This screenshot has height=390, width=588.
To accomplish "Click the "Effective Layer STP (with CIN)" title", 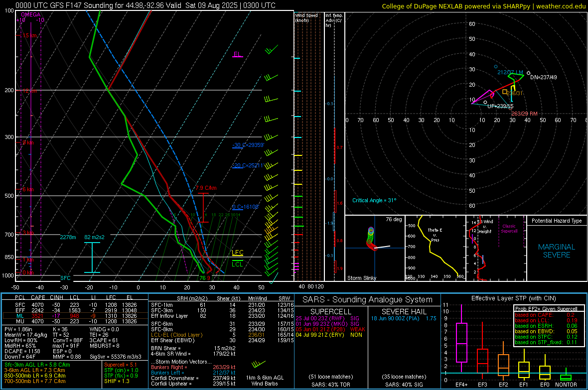I will coord(513,298).
